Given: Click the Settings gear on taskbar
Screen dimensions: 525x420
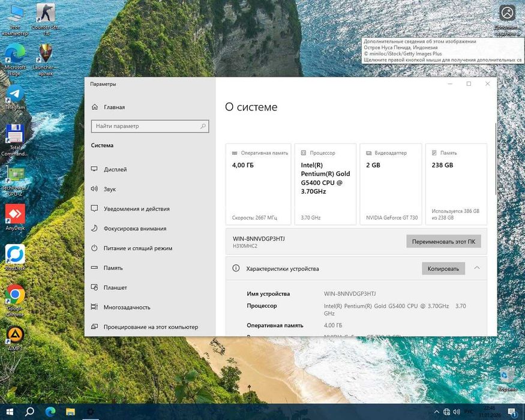Looking at the screenshot, I should [91, 412].
